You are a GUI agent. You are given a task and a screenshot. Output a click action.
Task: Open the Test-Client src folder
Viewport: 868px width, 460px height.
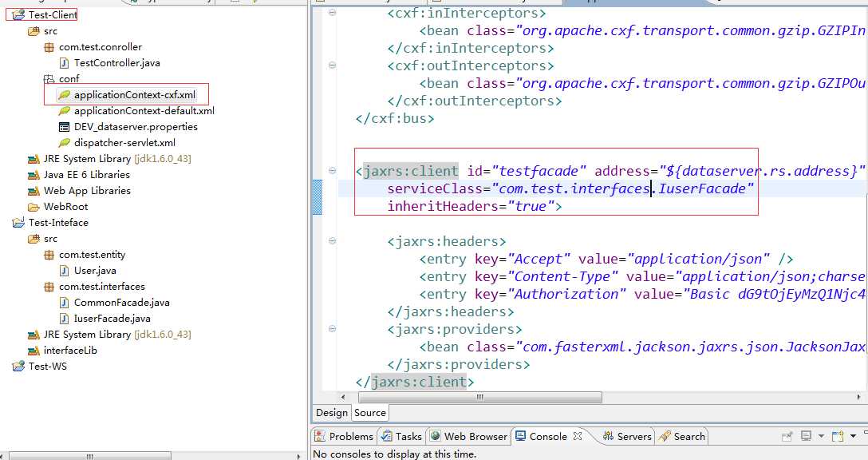pos(50,31)
